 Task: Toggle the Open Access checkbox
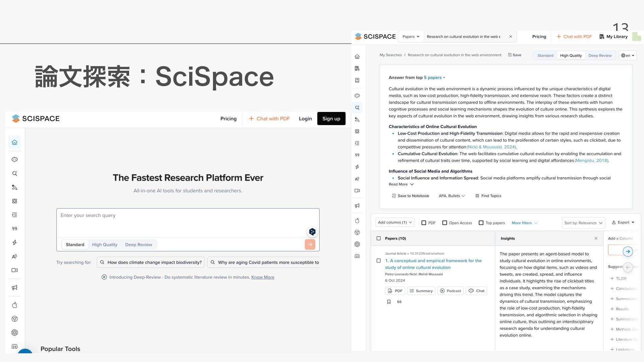click(x=445, y=223)
